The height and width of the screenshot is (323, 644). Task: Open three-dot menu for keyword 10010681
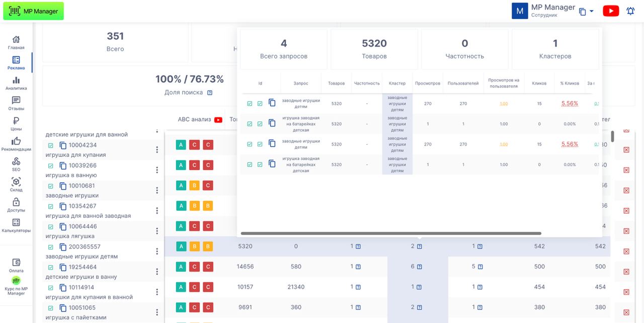tap(157, 190)
